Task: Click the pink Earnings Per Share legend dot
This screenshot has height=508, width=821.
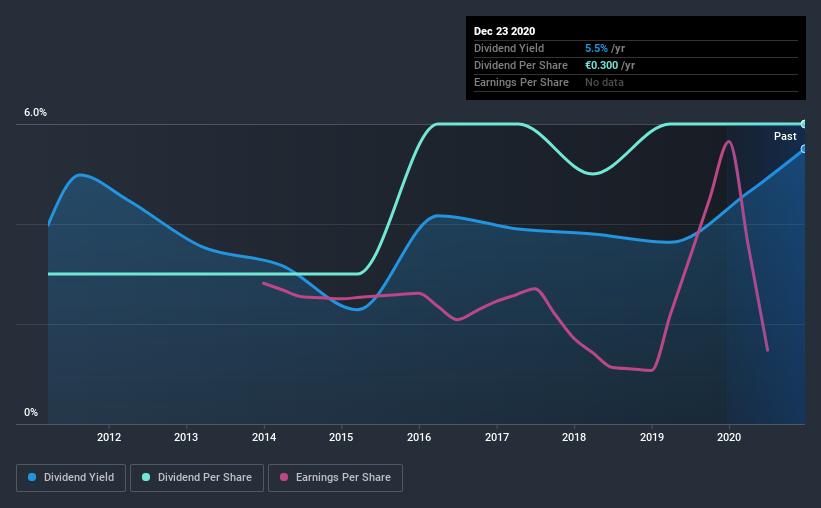Action: tap(284, 477)
